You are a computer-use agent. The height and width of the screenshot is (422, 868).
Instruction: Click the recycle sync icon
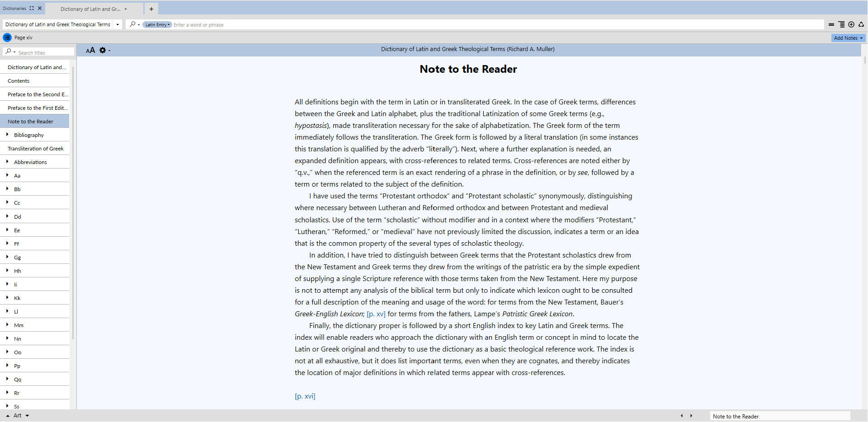pyautogui.click(x=861, y=25)
